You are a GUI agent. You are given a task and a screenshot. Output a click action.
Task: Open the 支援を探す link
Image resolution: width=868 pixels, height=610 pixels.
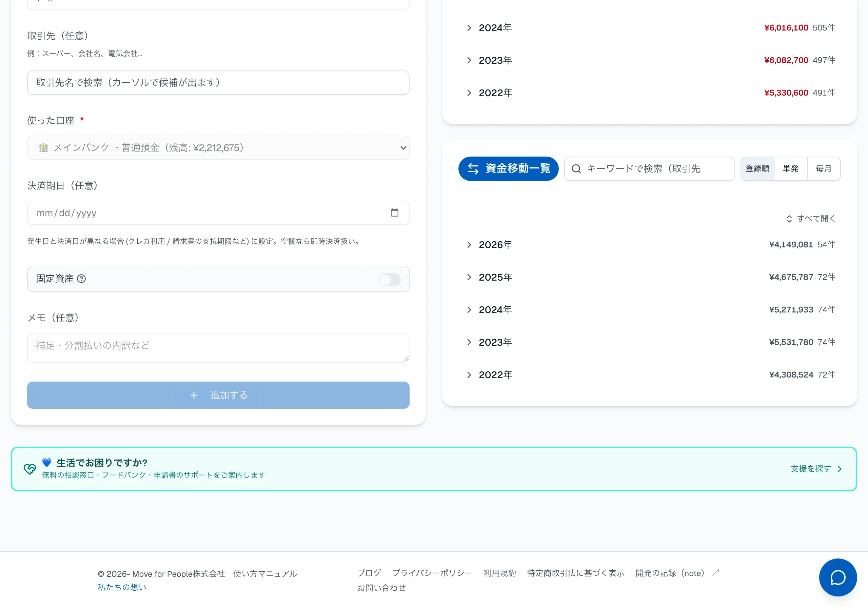pyautogui.click(x=816, y=469)
